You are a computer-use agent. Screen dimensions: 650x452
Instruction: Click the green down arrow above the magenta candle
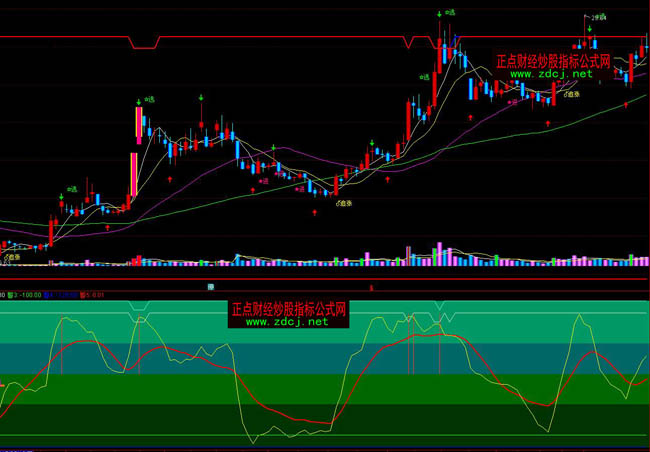point(137,100)
